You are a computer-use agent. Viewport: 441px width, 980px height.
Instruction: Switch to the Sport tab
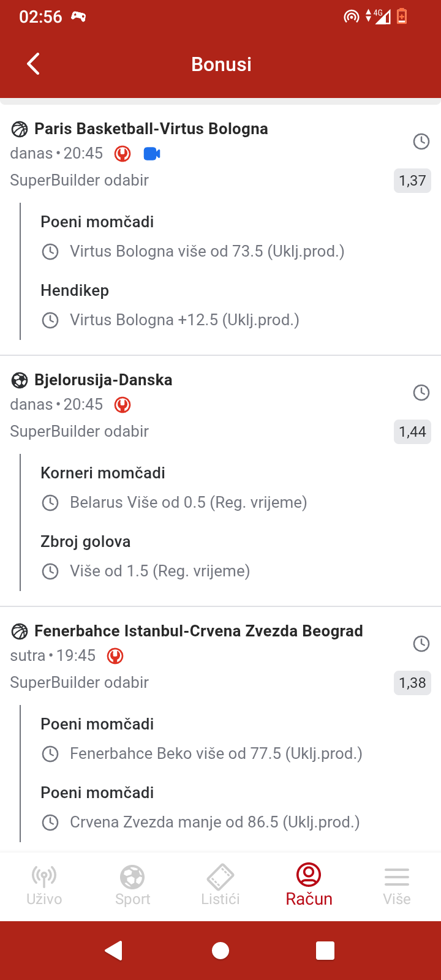[132, 885]
